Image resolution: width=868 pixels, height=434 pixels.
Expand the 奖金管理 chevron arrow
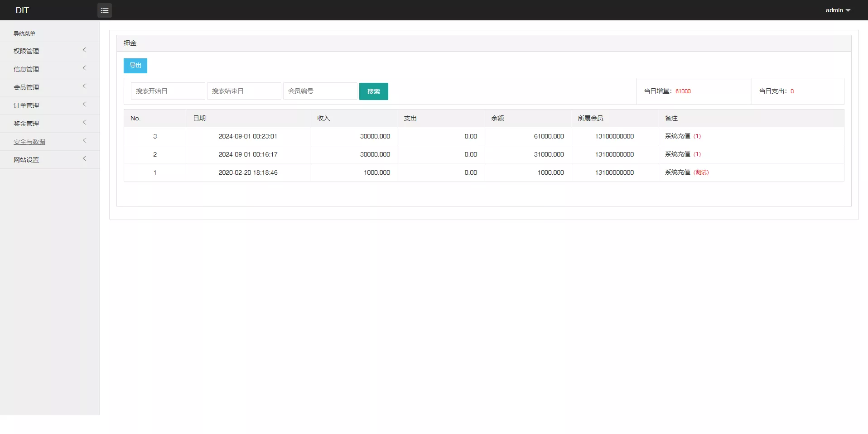point(84,123)
